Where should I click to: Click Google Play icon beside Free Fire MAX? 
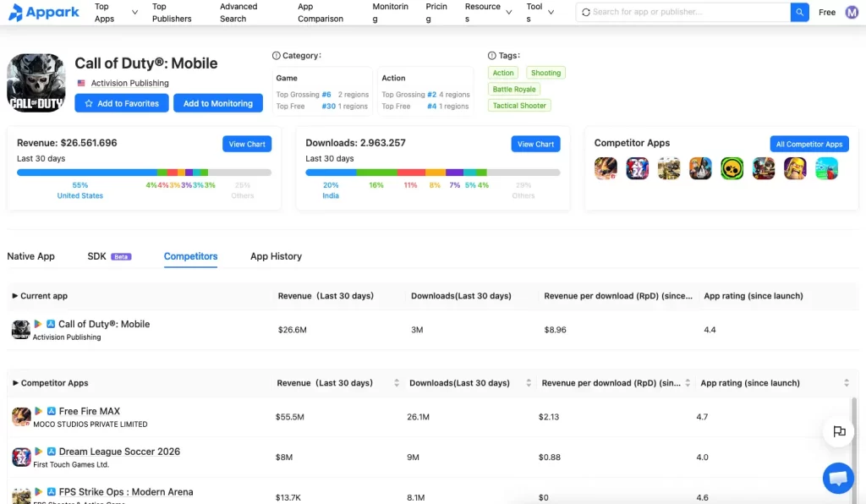pyautogui.click(x=39, y=411)
